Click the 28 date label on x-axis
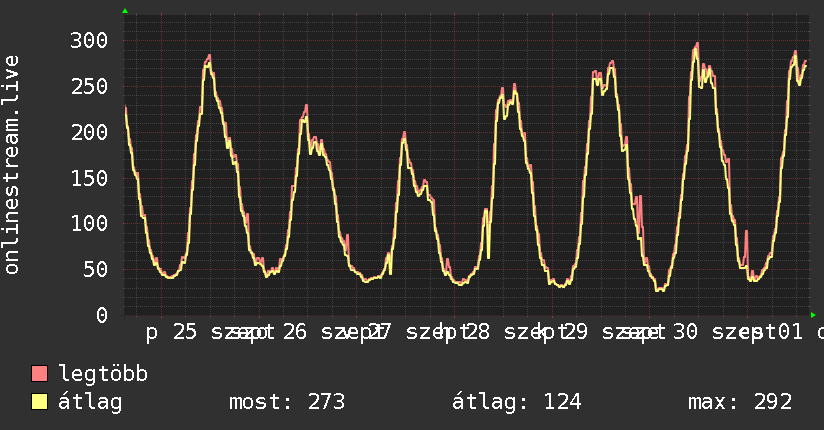The image size is (824, 430). tap(478, 332)
